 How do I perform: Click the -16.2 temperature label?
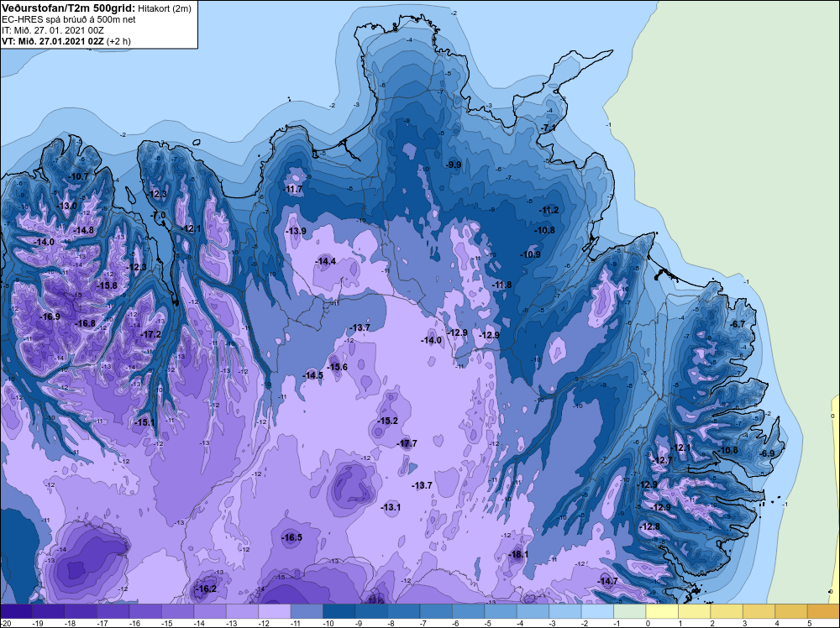(x=207, y=589)
